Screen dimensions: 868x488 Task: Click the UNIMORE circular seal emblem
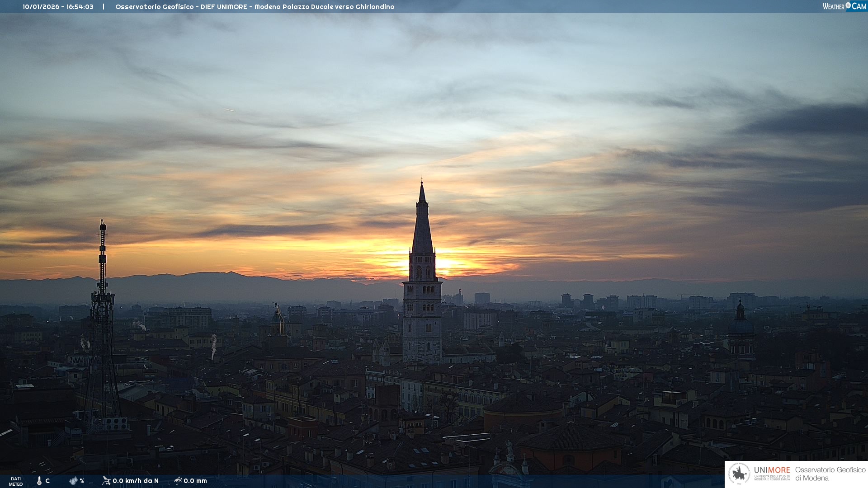pos(739,474)
